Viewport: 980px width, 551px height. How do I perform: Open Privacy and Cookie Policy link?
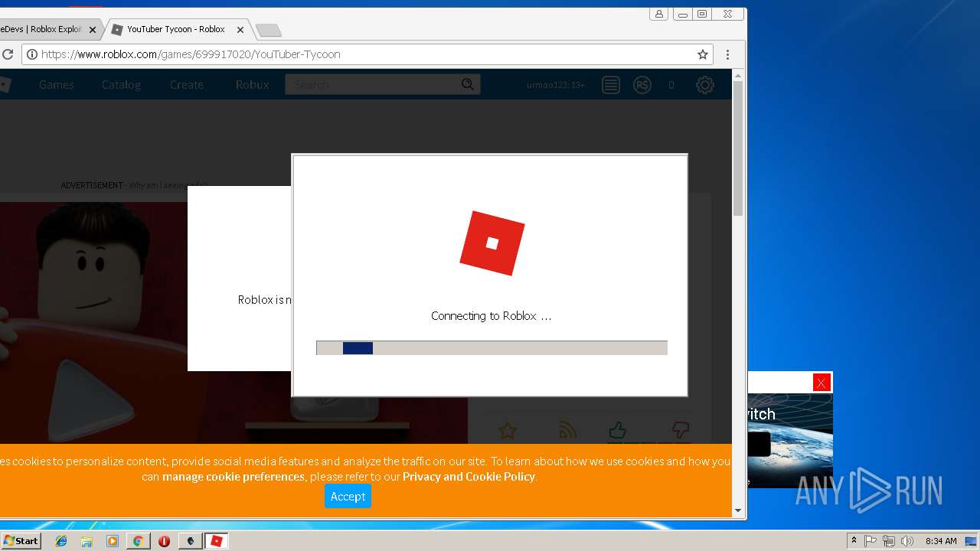point(469,476)
